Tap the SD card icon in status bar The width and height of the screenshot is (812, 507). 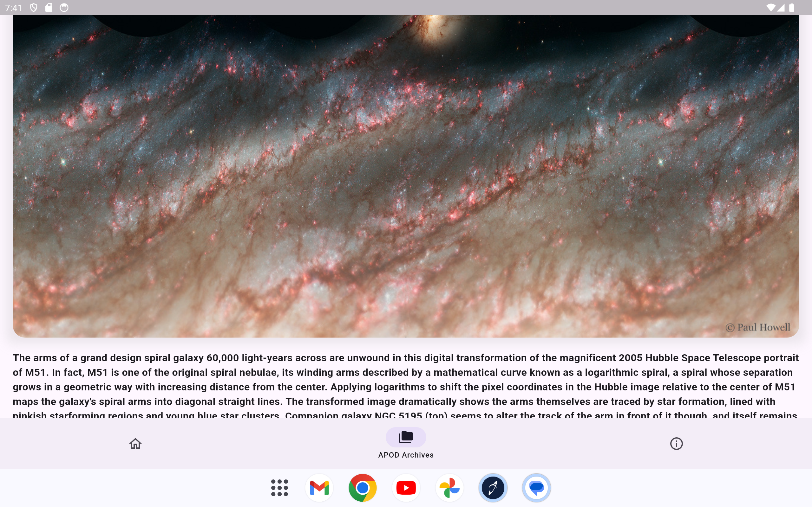coord(49,7)
